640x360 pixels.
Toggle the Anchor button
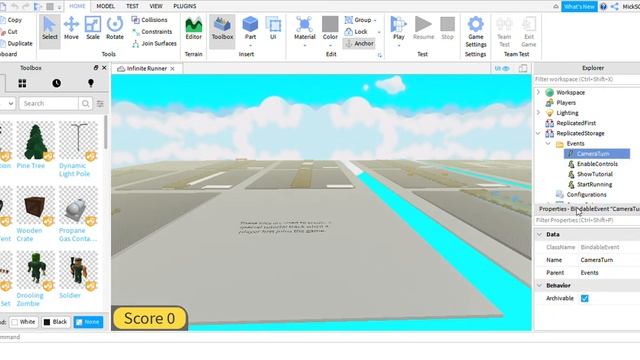click(x=359, y=43)
